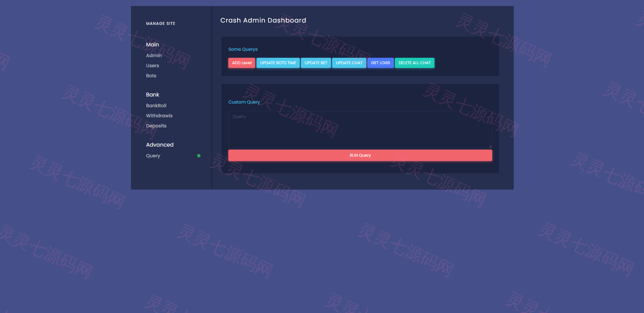Open Deposits page
This screenshot has width=644, height=313.
(156, 126)
